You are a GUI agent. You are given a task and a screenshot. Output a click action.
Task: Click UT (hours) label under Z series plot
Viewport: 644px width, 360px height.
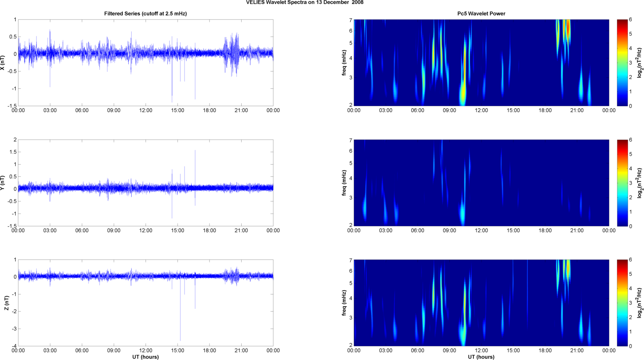[x=146, y=357]
